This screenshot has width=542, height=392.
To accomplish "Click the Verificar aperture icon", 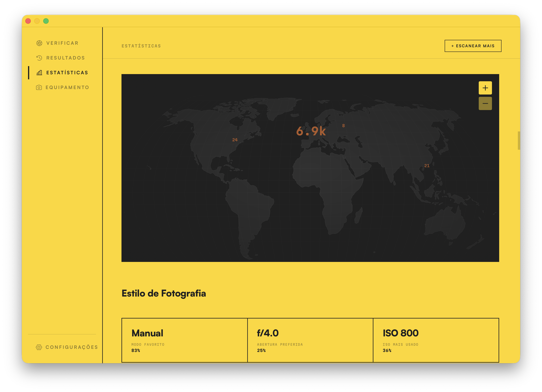I will pos(39,43).
